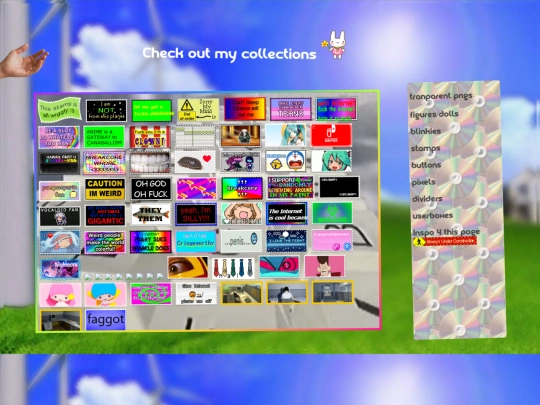
Task: Select the pink Caramelldansen stamp
Action: pos(332,241)
